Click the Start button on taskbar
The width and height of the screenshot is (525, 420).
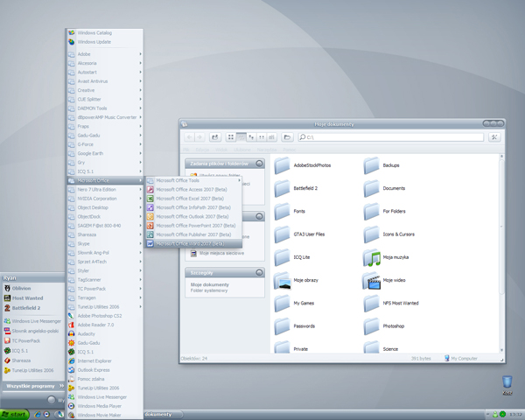click(14, 415)
